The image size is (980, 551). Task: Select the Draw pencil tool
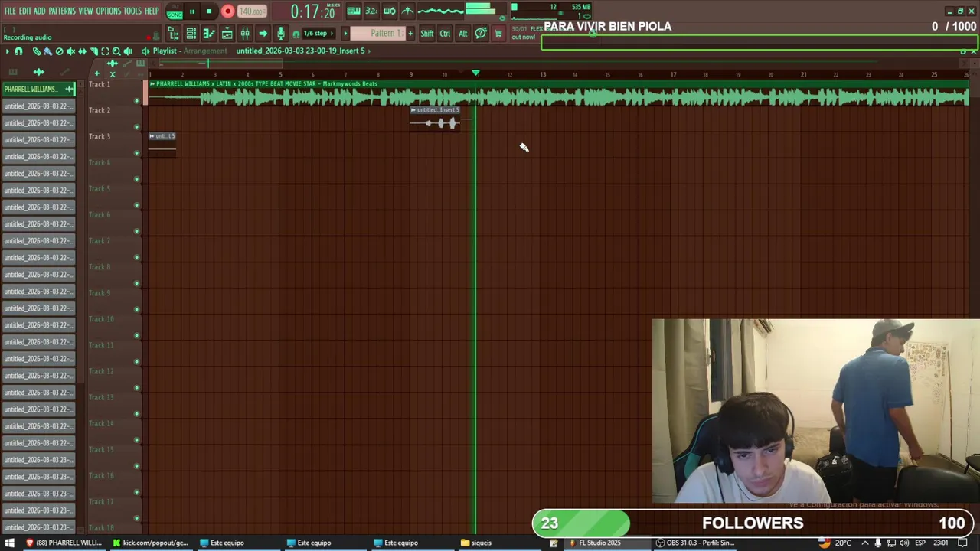(36, 51)
